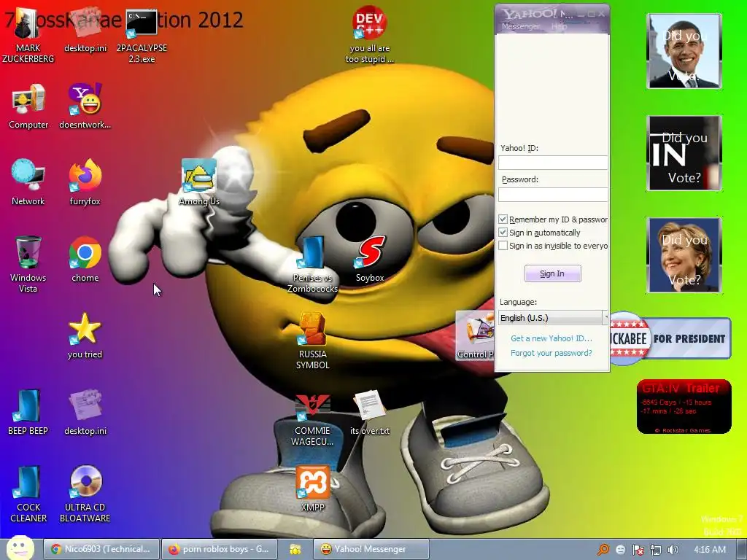Switch to Yahoo! Messenger taskbar button
747x560 pixels.
point(371,549)
